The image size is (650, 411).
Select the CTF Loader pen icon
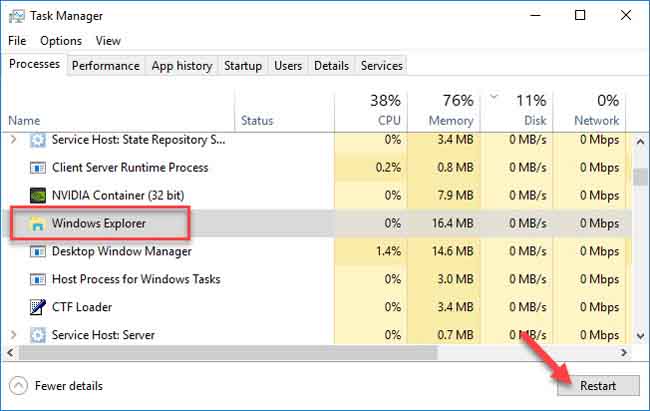[x=38, y=307]
